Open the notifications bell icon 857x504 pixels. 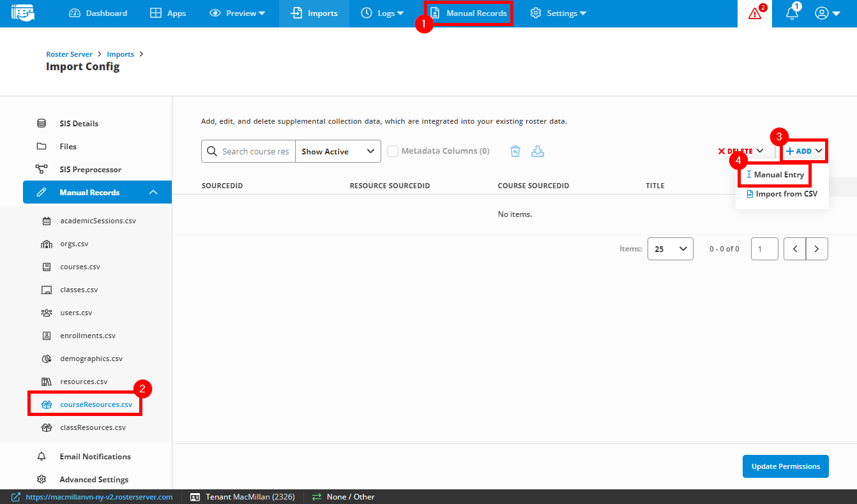tap(792, 12)
